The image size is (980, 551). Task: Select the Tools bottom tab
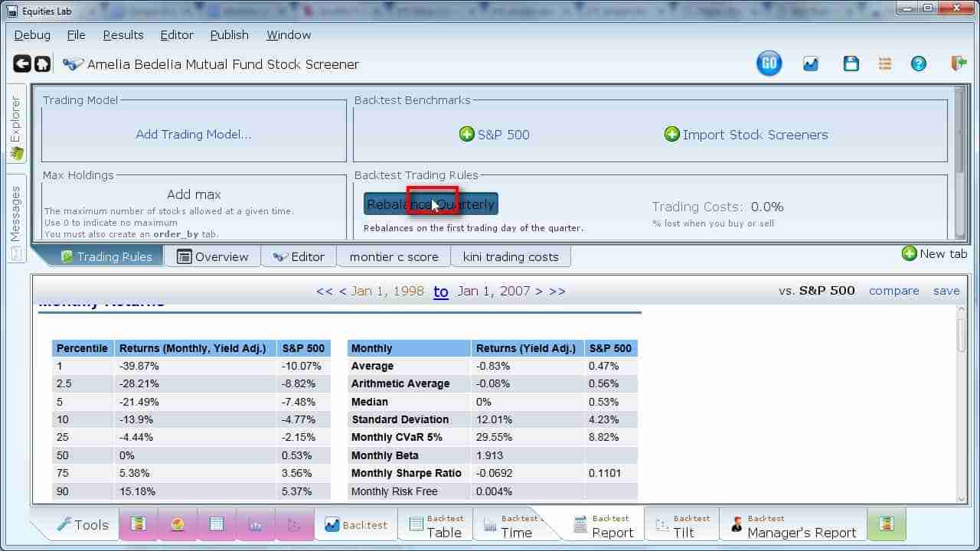[80, 525]
